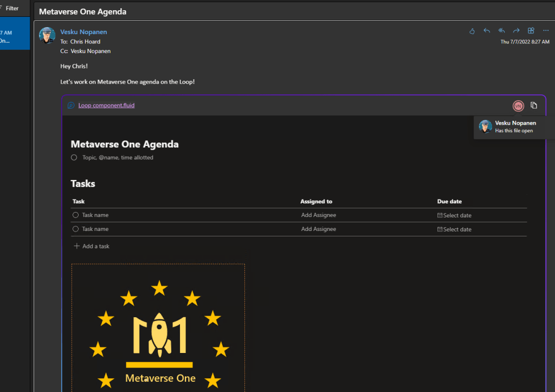Open the Loop component.fluid link
The width and height of the screenshot is (555, 392).
pos(106,106)
